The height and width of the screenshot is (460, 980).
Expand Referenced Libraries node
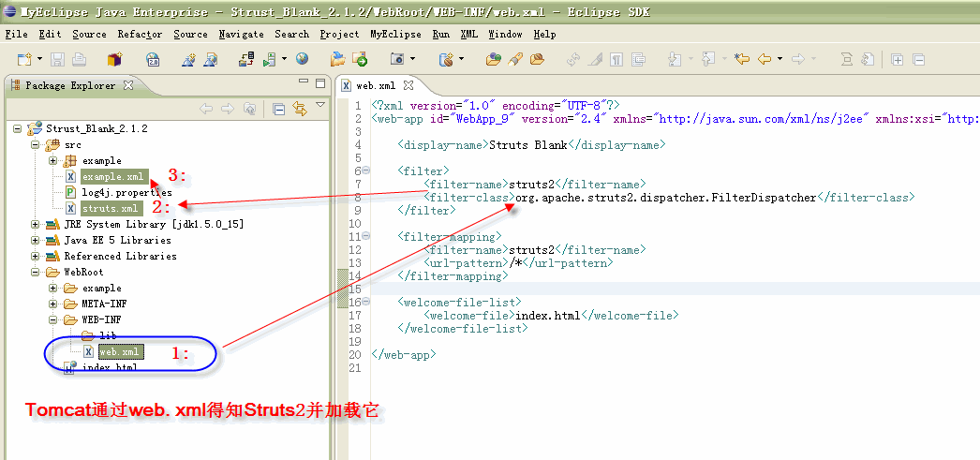[x=35, y=257]
